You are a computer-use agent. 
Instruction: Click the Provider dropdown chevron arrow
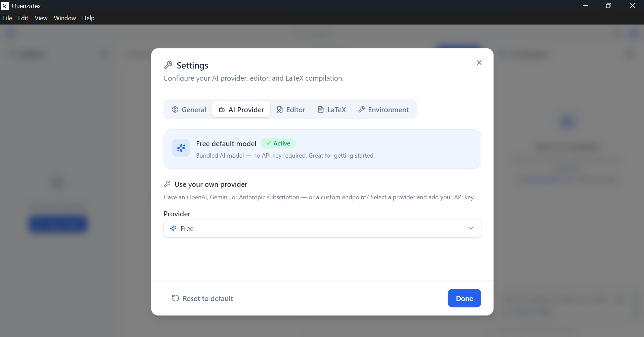[470, 228]
